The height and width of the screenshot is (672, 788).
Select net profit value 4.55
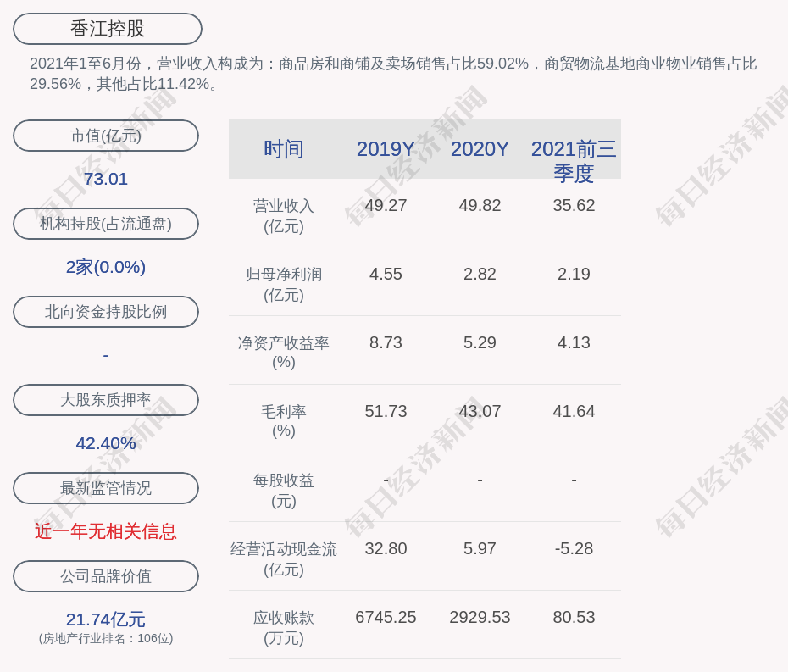386,274
